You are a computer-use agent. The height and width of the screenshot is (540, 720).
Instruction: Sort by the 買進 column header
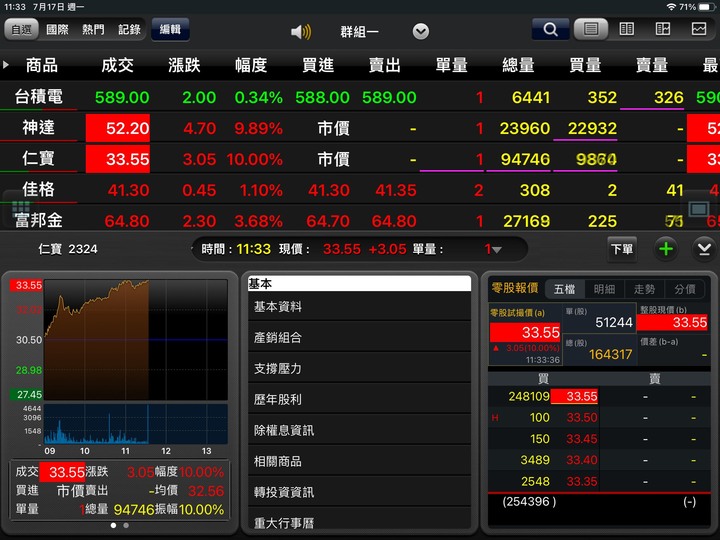tap(318, 65)
